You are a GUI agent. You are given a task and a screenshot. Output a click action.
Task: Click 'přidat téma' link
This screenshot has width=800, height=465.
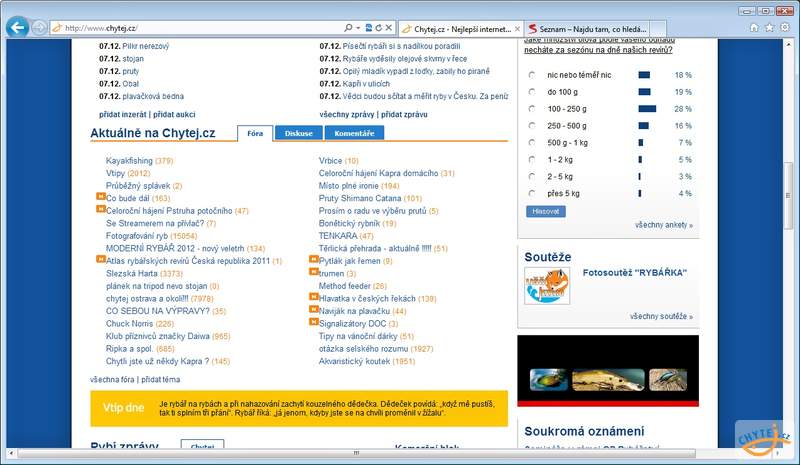[161, 380]
